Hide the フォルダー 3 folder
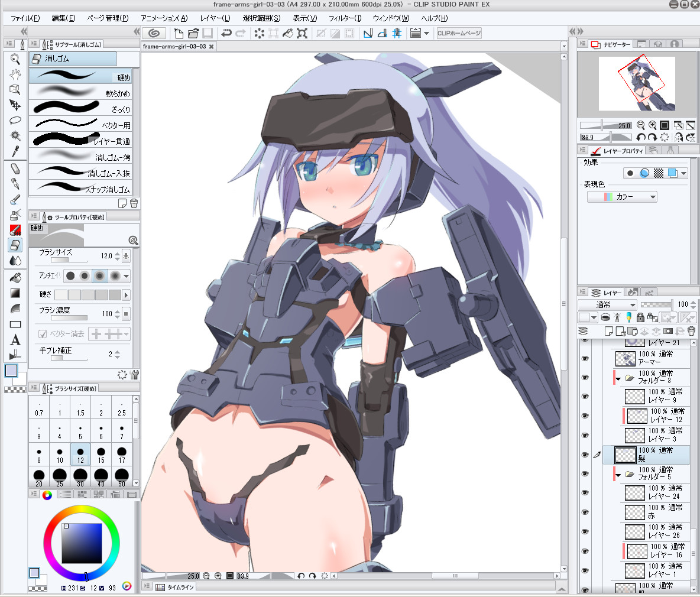Image resolution: width=700 pixels, height=597 pixels. (585, 377)
